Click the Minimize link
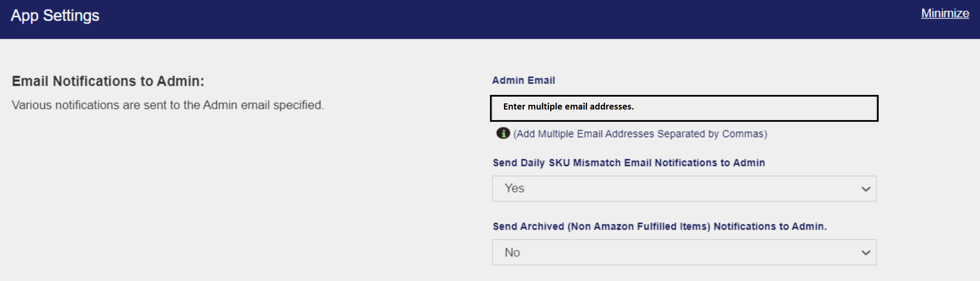This screenshot has height=281, width=980. 945,14
